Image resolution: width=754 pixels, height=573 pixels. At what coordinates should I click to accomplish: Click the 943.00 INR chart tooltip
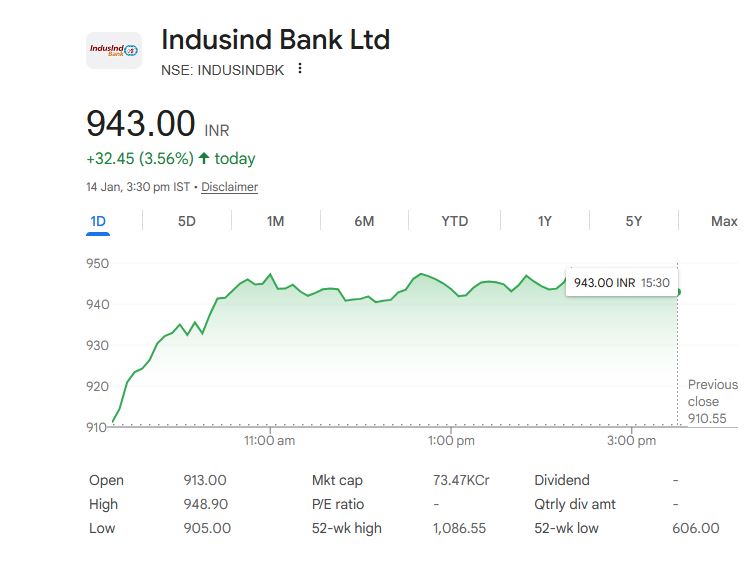tap(620, 283)
